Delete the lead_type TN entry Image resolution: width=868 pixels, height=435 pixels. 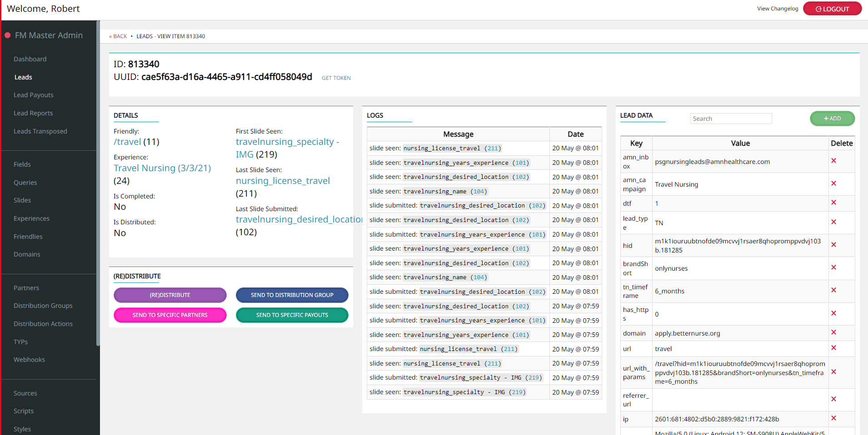click(833, 222)
